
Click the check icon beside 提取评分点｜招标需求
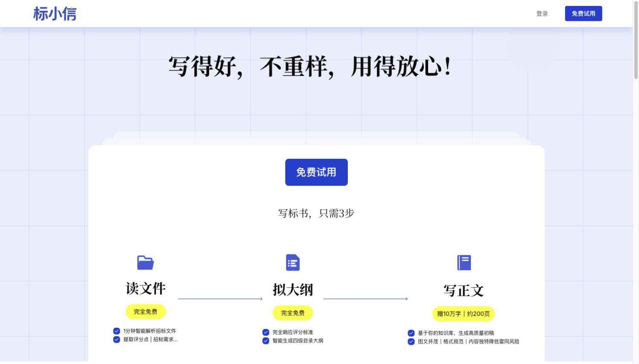point(117,339)
